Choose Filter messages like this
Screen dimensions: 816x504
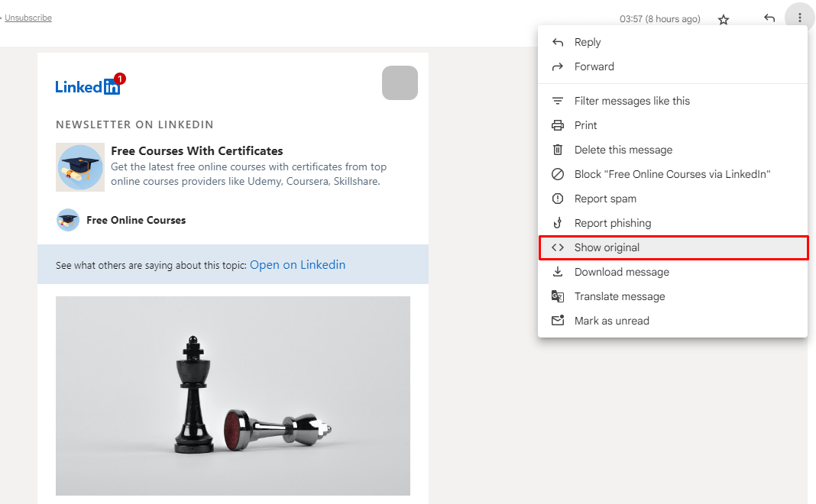click(x=632, y=101)
